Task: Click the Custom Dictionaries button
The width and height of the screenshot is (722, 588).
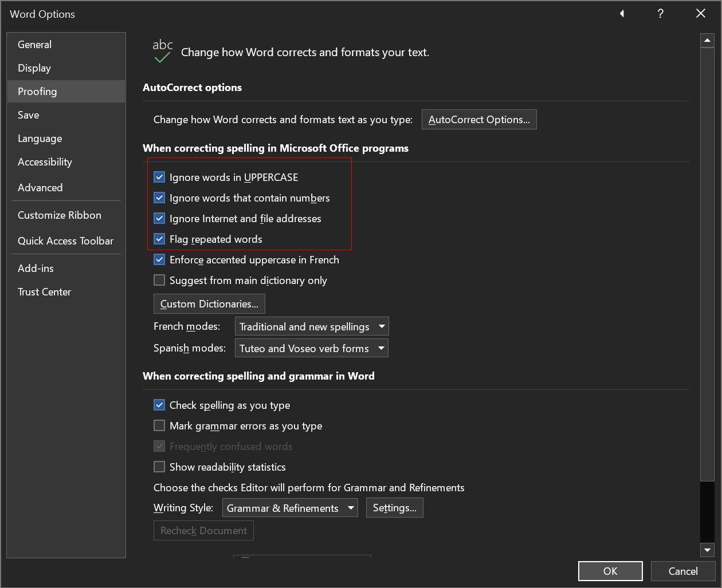Action: pos(209,304)
